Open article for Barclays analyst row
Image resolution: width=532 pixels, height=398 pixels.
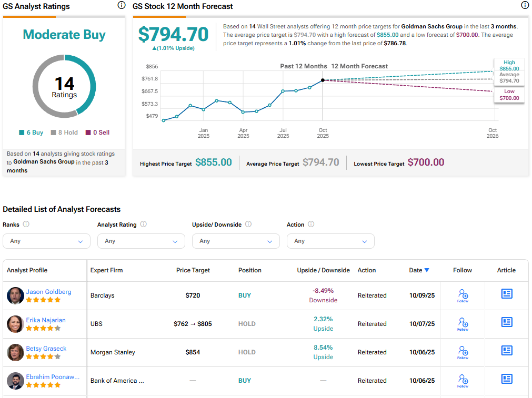tap(506, 294)
